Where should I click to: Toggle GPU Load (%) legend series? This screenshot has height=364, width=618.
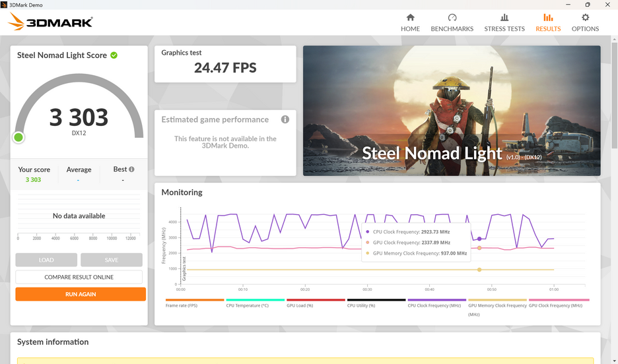[316, 303]
